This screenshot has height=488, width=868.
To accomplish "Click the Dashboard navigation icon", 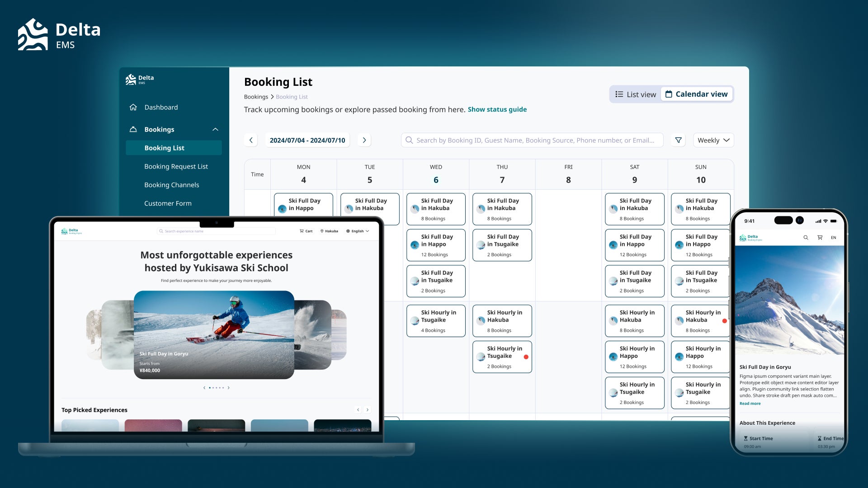I will [133, 107].
